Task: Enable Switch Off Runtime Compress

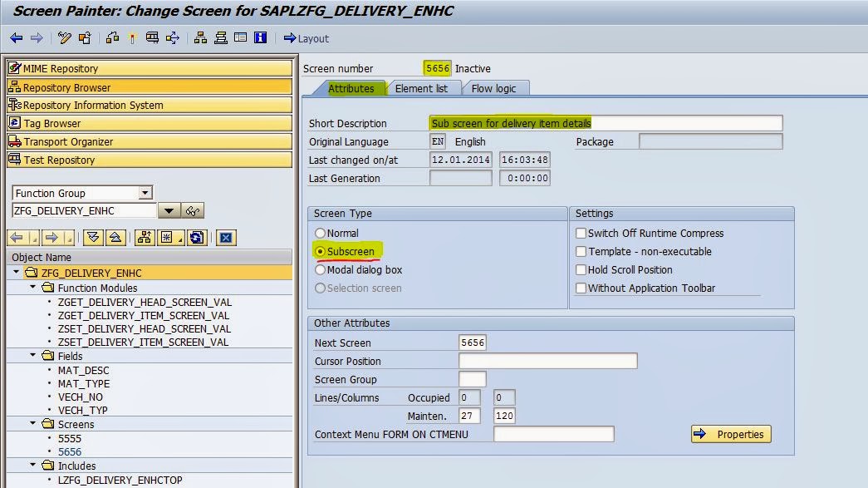Action: click(x=581, y=233)
